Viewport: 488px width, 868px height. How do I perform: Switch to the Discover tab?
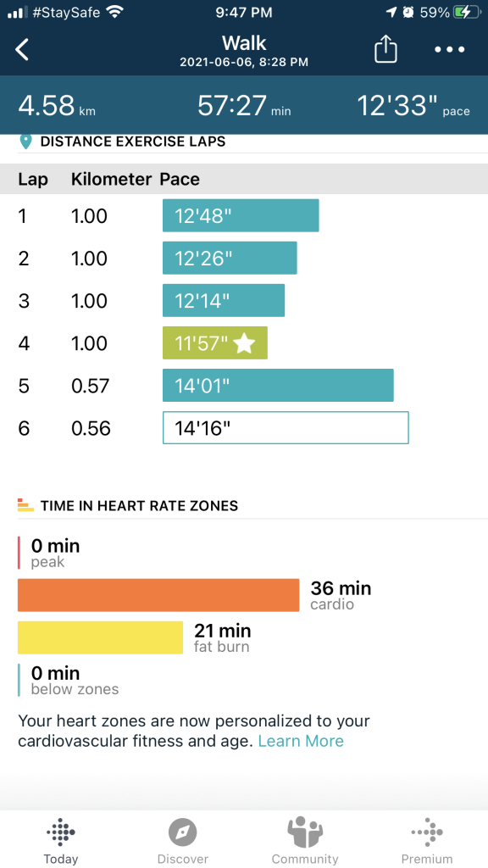[x=183, y=840]
